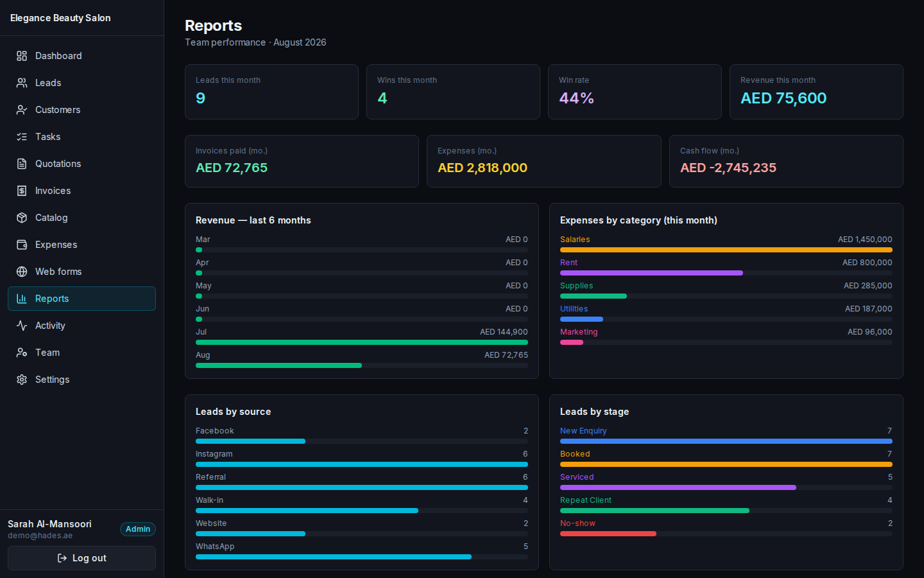Click the Invoices dollar-sheet icon
The image size is (924, 578).
[22, 191]
